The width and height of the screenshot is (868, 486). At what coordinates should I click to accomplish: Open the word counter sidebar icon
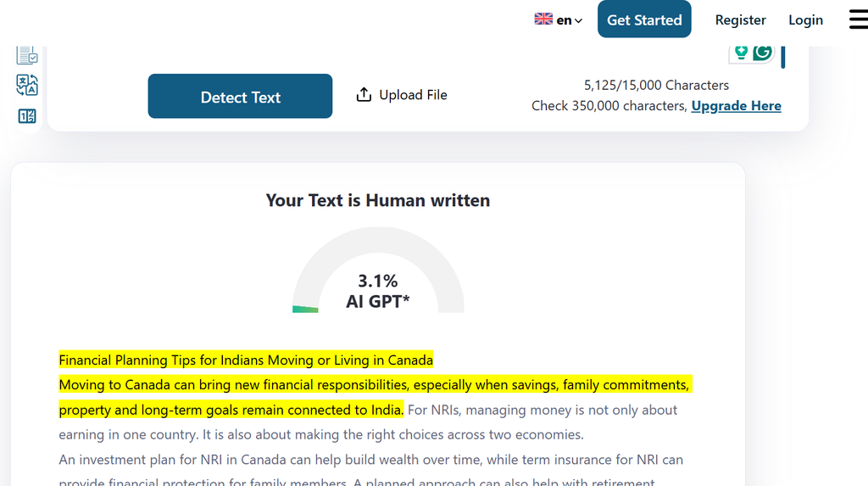tap(26, 116)
